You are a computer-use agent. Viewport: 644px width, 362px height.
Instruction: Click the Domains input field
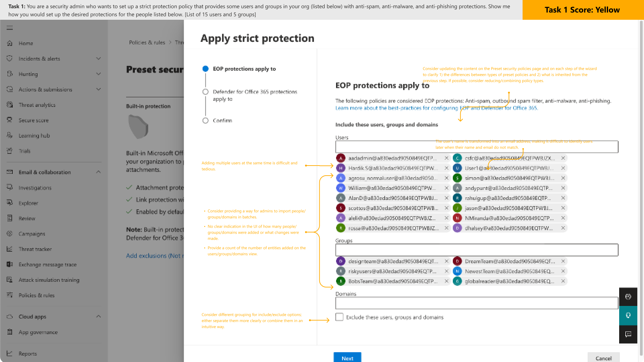(477, 303)
